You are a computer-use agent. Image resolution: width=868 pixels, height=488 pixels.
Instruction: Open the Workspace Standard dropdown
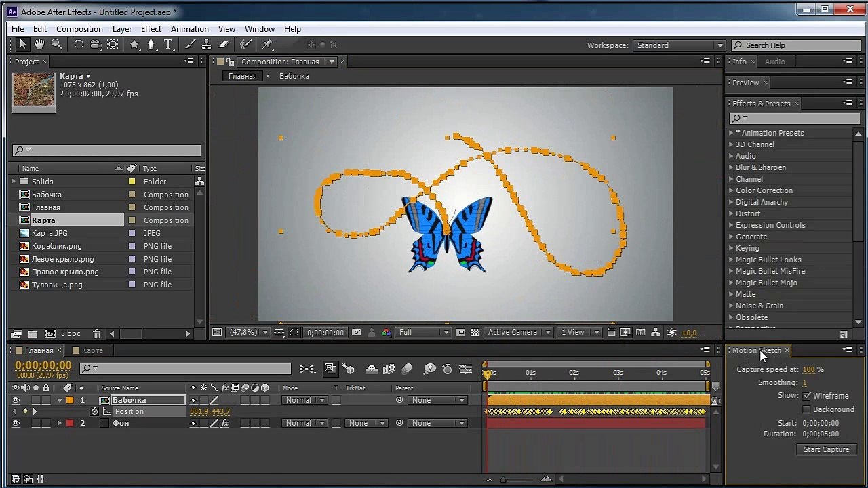point(679,45)
